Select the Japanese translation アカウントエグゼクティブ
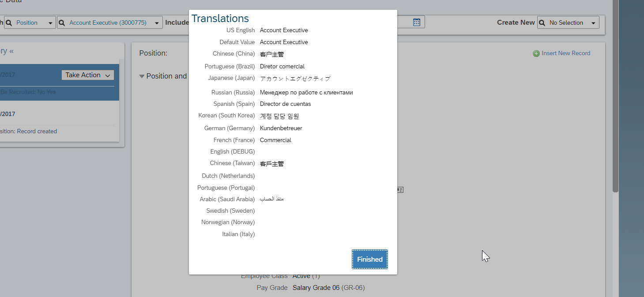The height and width of the screenshot is (297, 644). [295, 79]
